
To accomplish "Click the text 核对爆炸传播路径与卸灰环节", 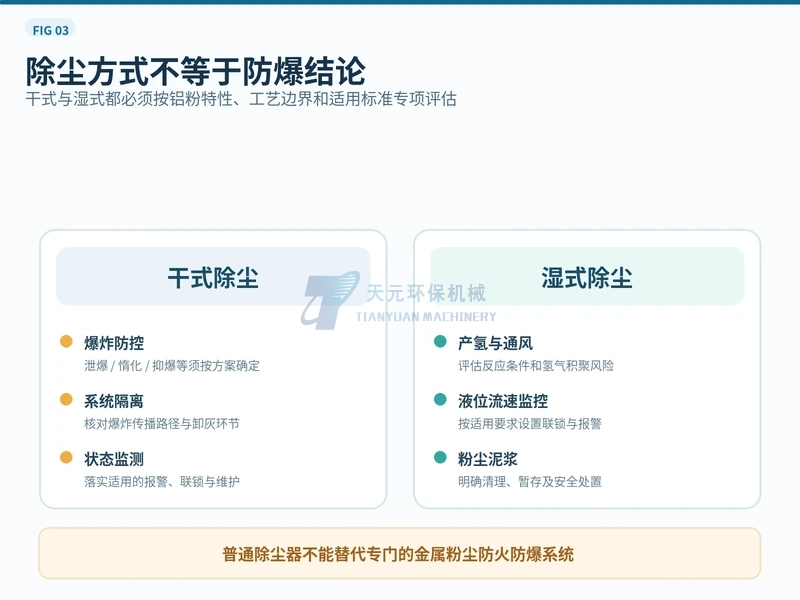I will tap(162, 423).
